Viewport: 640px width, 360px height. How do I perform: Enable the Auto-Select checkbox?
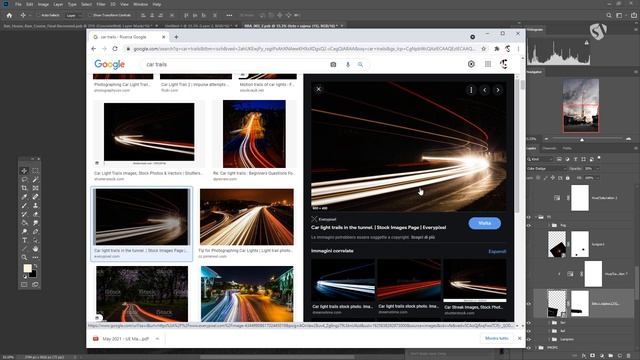pos(40,15)
